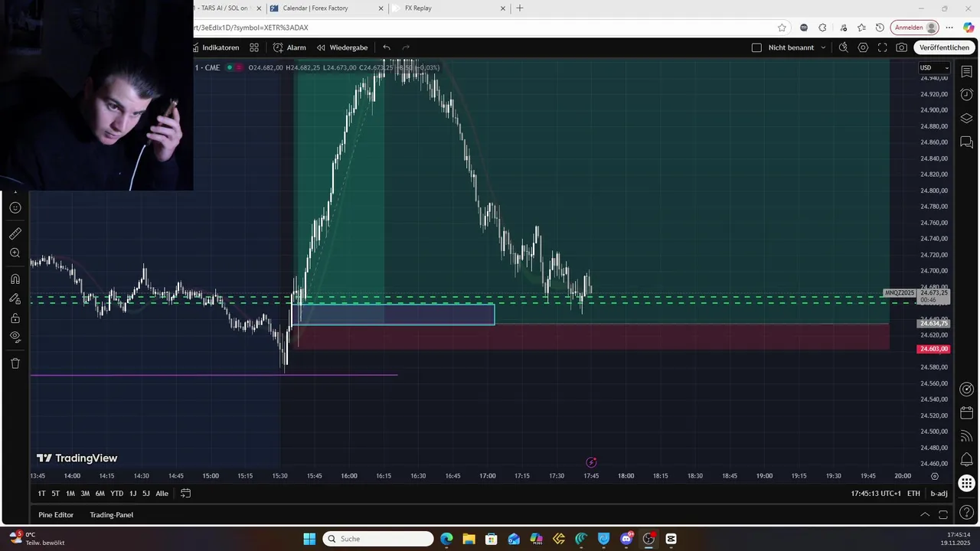Select 3M time range
This screenshot has height=551, width=980.
point(85,494)
